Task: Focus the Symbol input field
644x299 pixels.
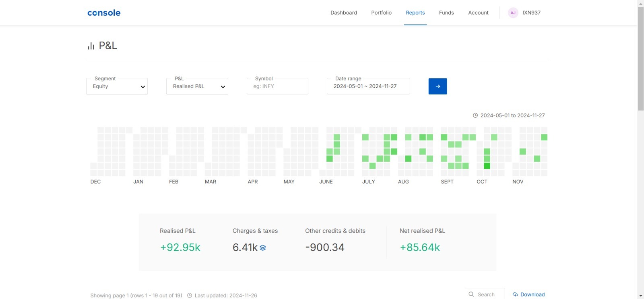Action: tap(277, 86)
